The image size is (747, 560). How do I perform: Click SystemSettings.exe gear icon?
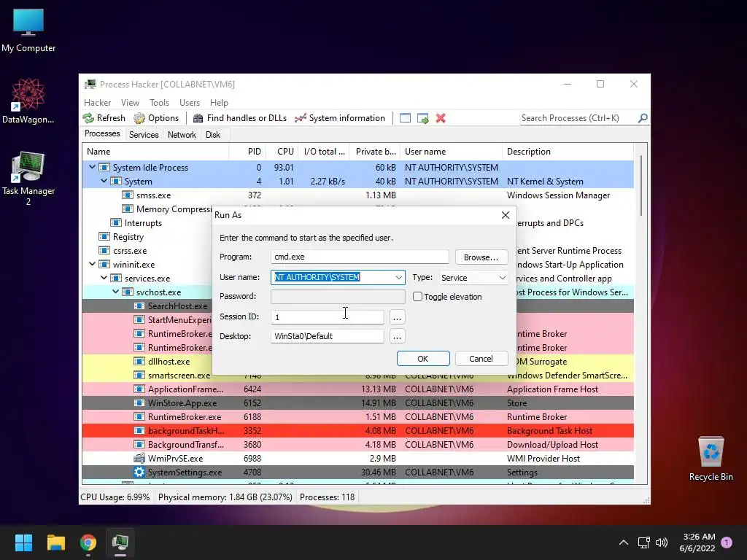click(139, 472)
